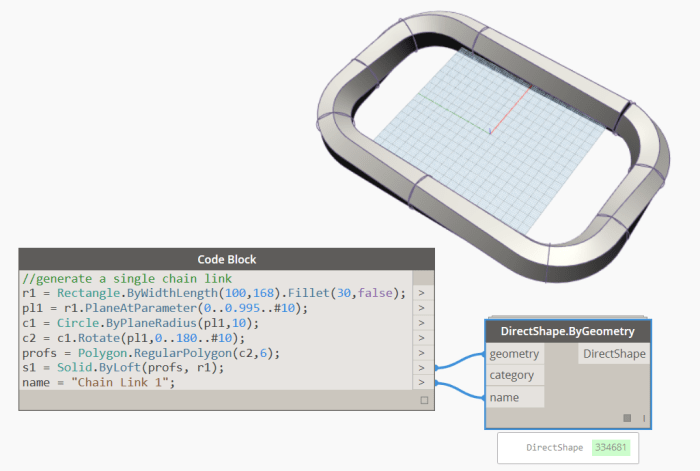The image size is (700, 471).
Task: Click the r1 output port arrow
Action: [x=422, y=293]
